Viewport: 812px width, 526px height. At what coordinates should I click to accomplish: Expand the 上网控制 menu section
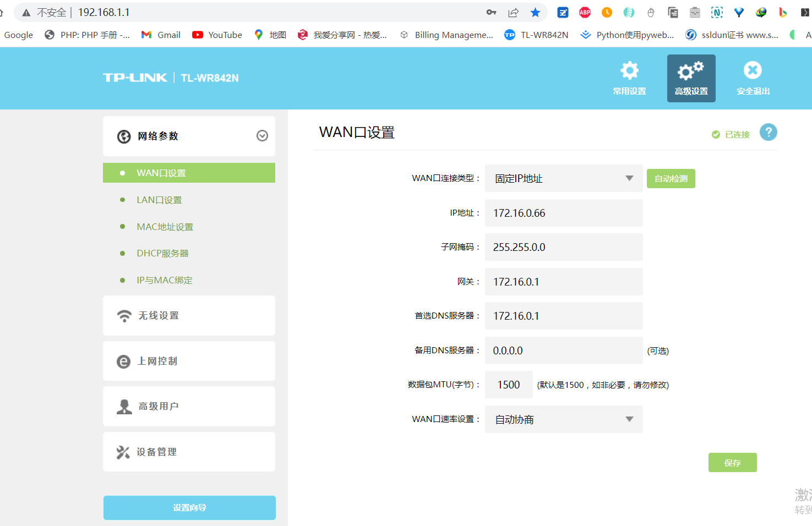coord(189,361)
